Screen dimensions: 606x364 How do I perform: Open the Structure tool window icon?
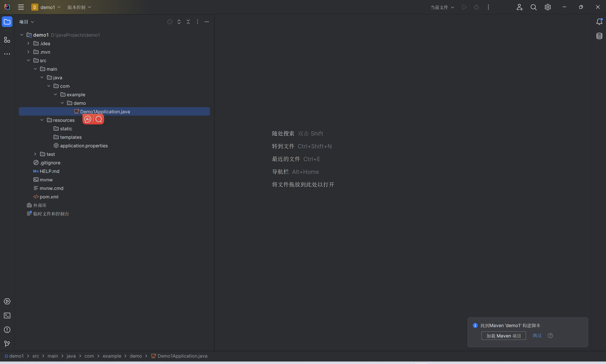[7, 40]
